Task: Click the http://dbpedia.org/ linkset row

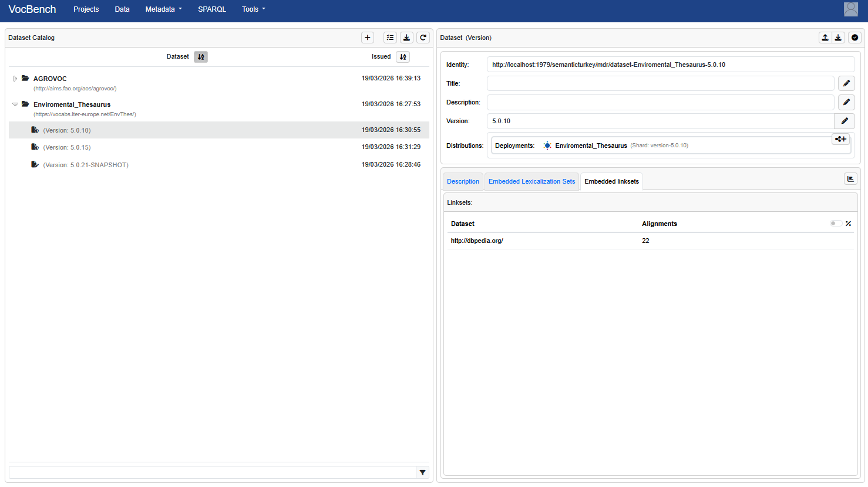Action: pyautogui.click(x=650, y=241)
